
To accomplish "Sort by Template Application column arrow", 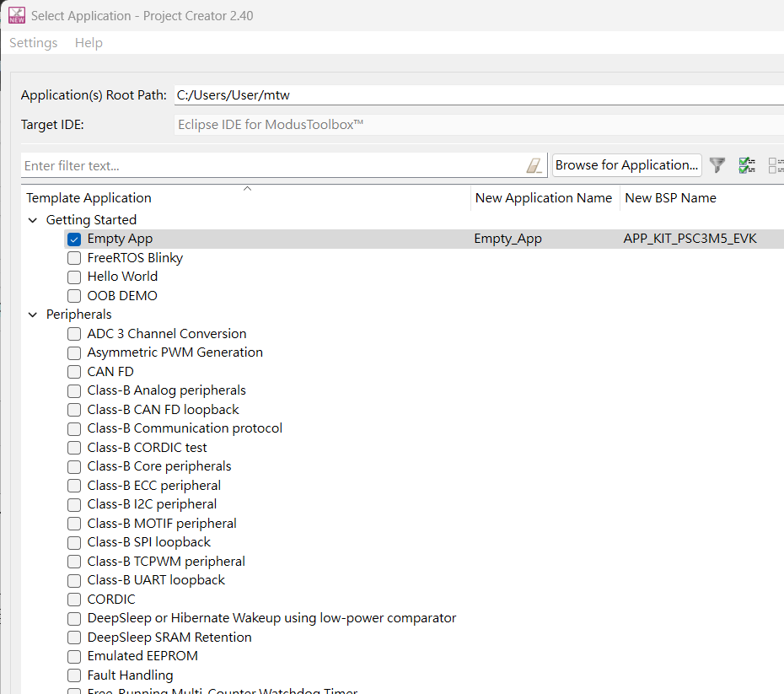I will click(x=247, y=189).
